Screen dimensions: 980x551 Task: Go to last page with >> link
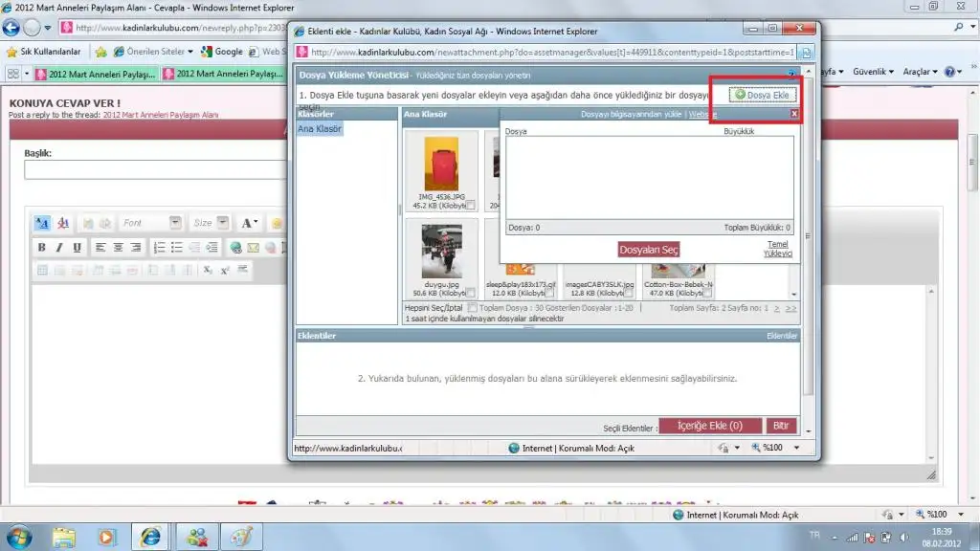point(791,308)
